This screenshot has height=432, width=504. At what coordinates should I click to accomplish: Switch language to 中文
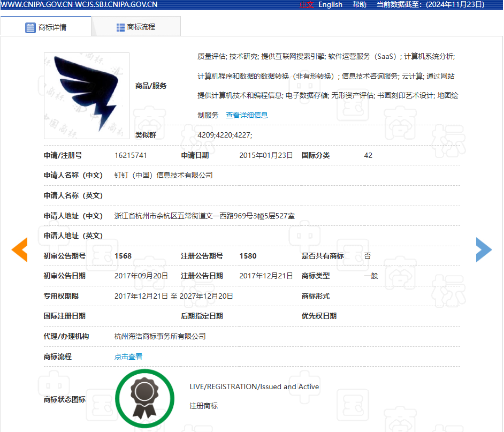(307, 4)
